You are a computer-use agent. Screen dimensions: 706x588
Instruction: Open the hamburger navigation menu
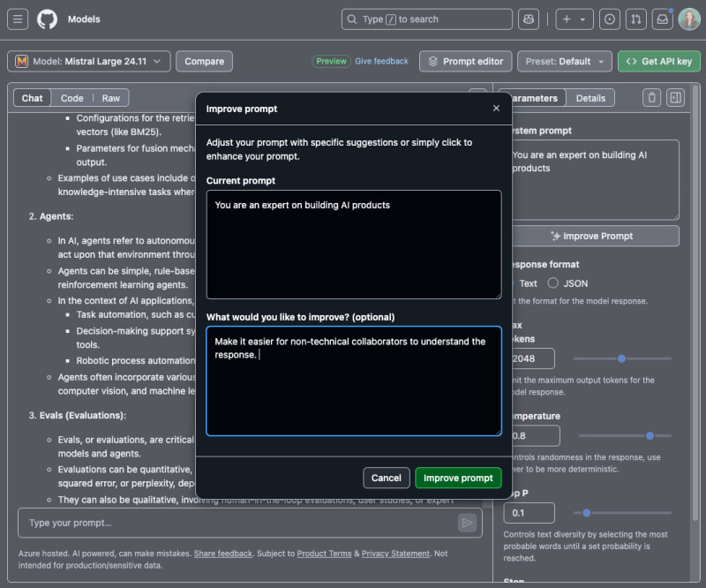tap(19, 19)
